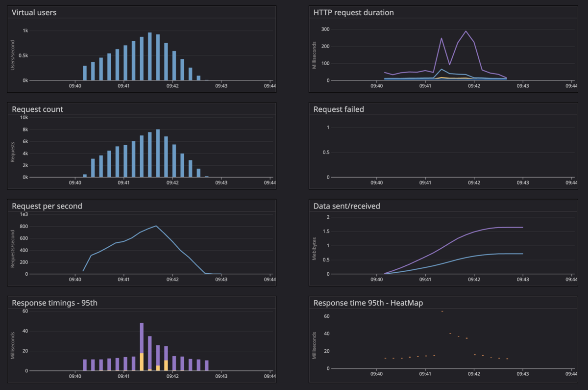Click the tallest bar in Virtual users chart
Image resolution: width=588 pixels, height=390 pixels.
coord(150,56)
